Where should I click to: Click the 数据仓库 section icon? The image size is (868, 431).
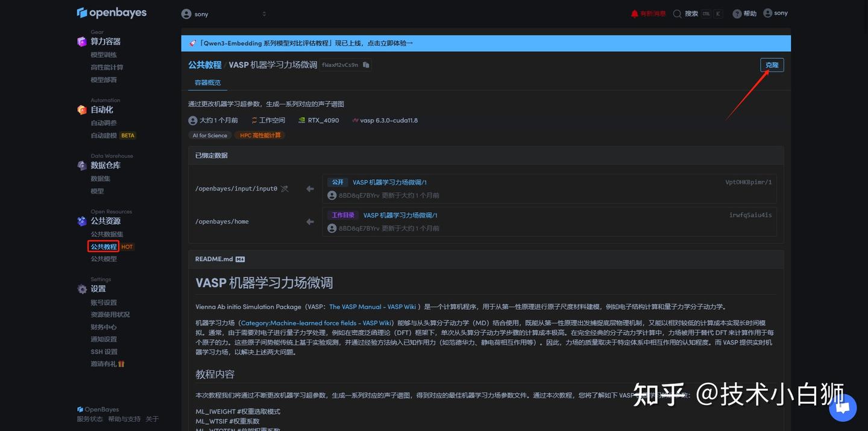coord(82,165)
